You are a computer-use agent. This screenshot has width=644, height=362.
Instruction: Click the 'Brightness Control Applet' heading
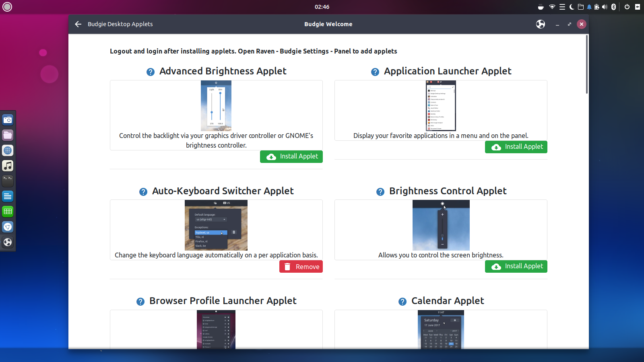click(448, 191)
